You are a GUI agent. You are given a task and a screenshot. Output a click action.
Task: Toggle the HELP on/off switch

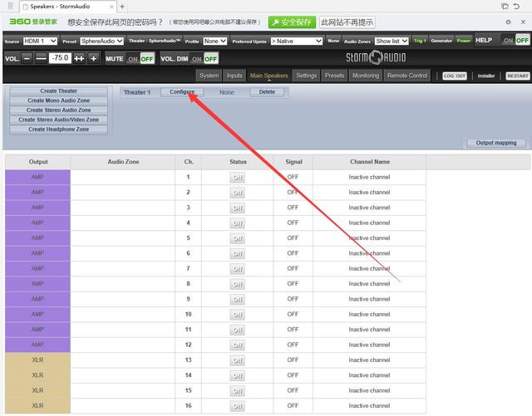point(515,40)
